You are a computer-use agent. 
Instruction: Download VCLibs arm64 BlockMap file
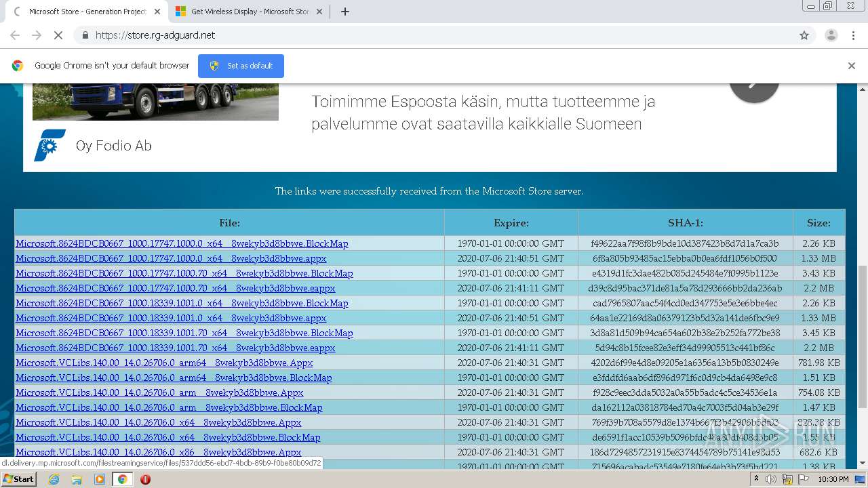click(x=174, y=378)
